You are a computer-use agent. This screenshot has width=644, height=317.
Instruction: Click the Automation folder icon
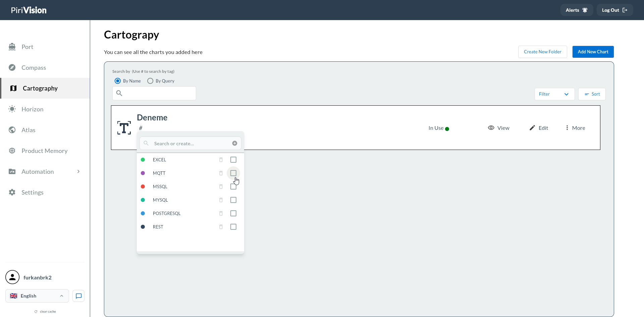pyautogui.click(x=12, y=171)
